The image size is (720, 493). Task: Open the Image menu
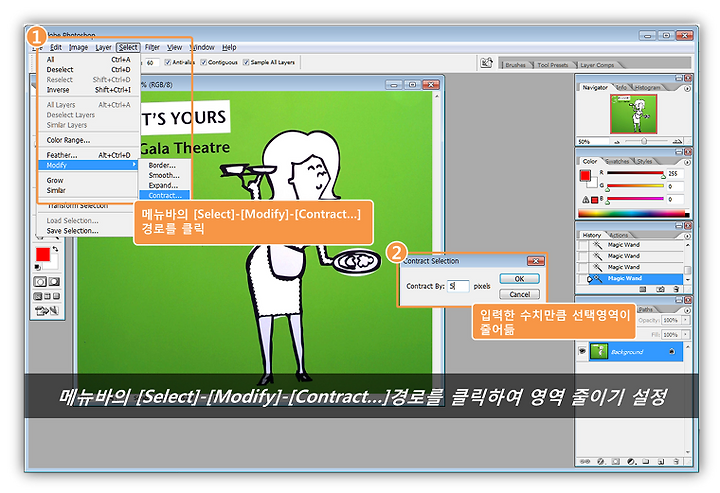click(x=78, y=47)
